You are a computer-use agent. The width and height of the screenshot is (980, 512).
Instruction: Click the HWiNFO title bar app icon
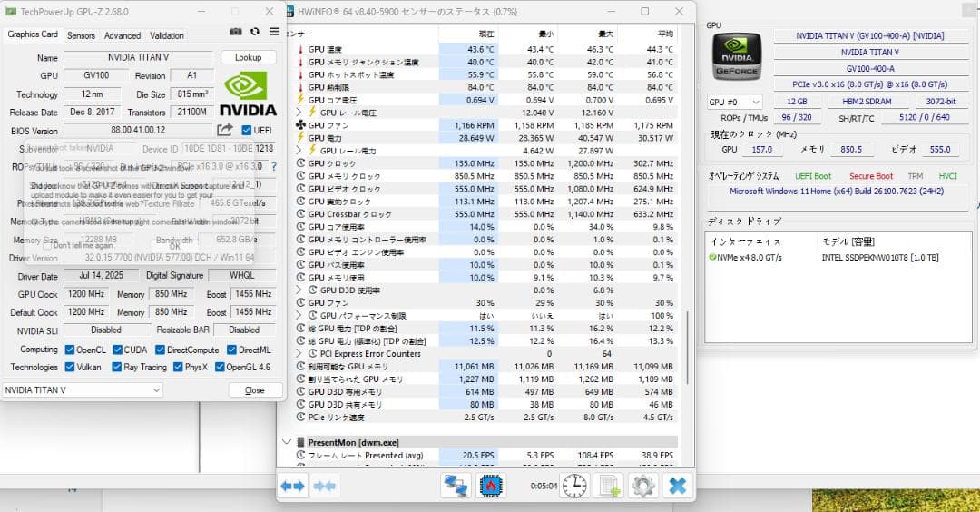coord(290,11)
